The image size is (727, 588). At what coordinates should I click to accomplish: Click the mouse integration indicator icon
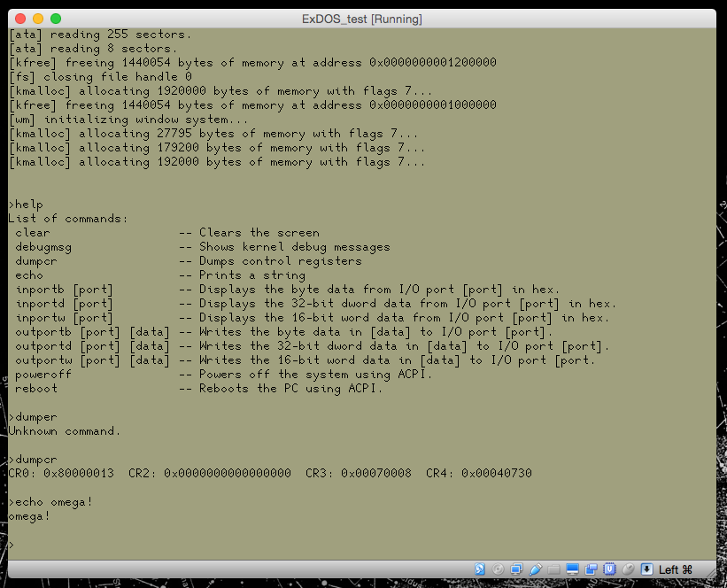point(628,569)
